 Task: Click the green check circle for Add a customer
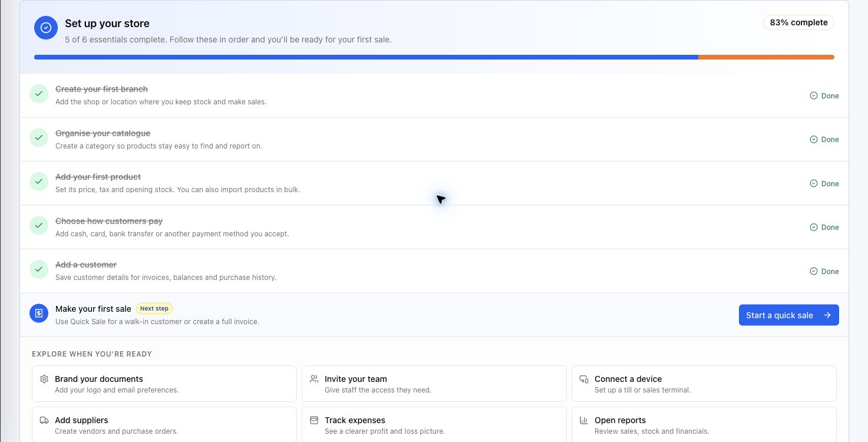[39, 269]
